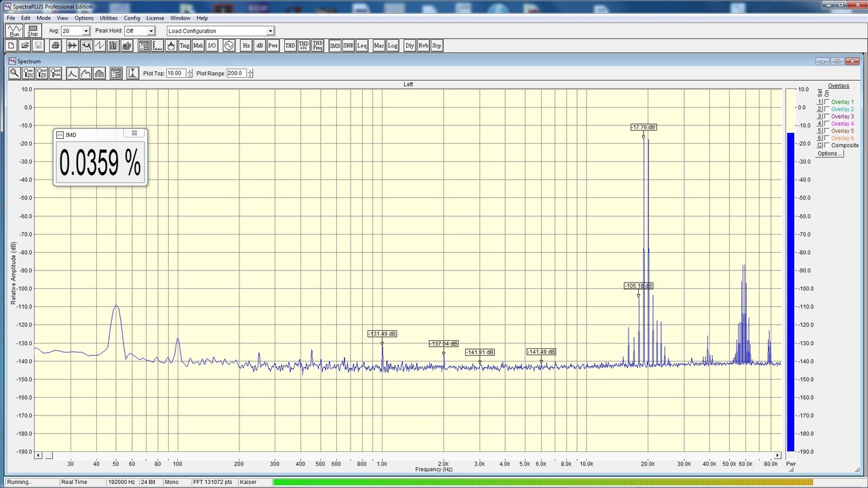Click the zoom out full icon
The height and width of the screenshot is (488, 868).
pos(56,73)
